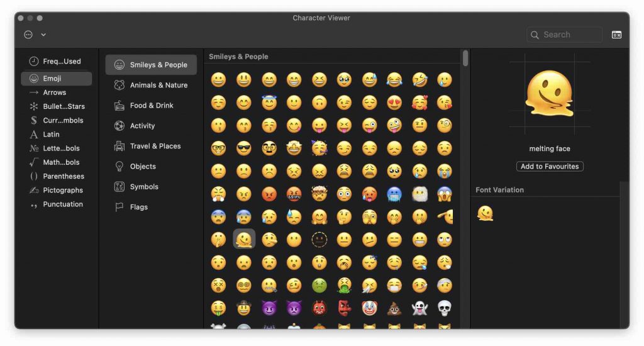Choose the saluting face emoji
The image size is (644, 346).
[445, 216]
